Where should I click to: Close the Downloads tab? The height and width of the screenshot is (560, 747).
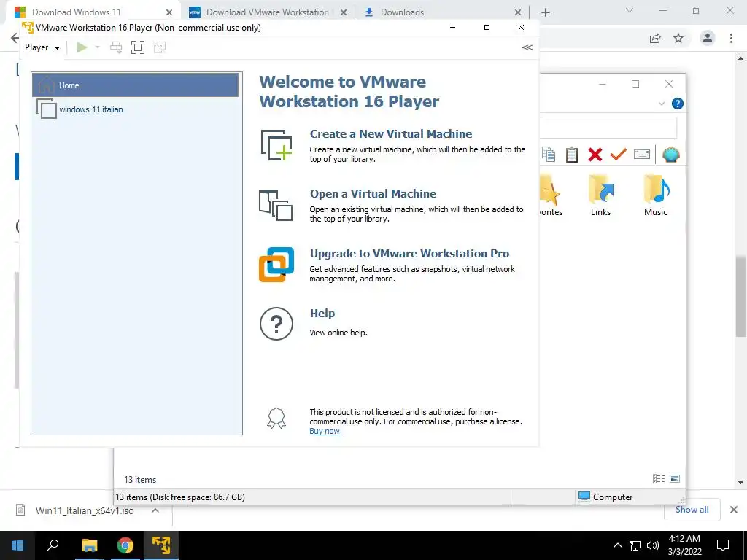518,12
